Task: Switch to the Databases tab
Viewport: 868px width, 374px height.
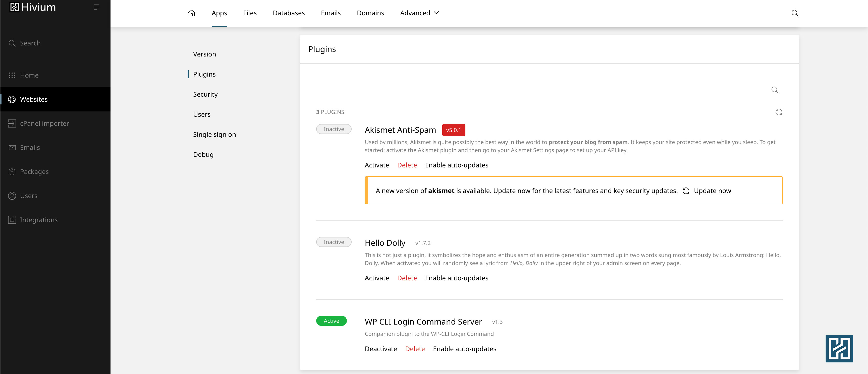Action: pyautogui.click(x=288, y=13)
